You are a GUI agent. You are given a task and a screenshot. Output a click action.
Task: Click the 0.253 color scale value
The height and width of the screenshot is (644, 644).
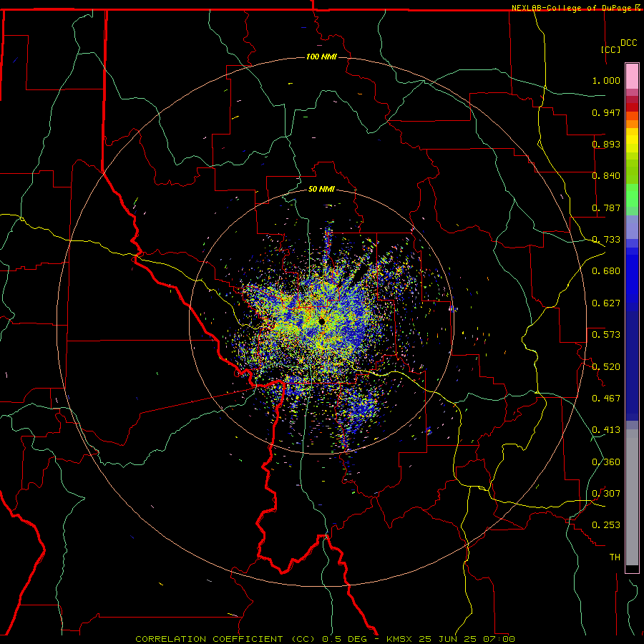coord(606,525)
